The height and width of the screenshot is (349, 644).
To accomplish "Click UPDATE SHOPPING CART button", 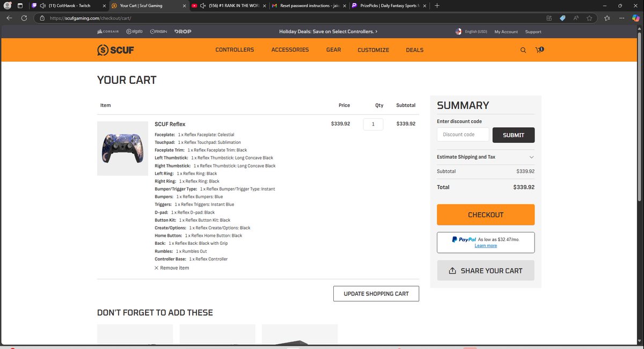I will pos(376,294).
